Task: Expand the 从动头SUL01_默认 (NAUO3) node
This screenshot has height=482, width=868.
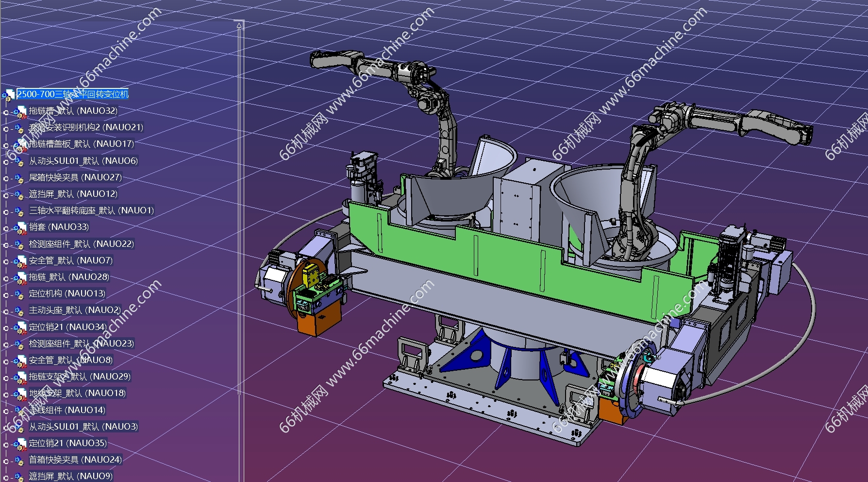Action: point(6,428)
